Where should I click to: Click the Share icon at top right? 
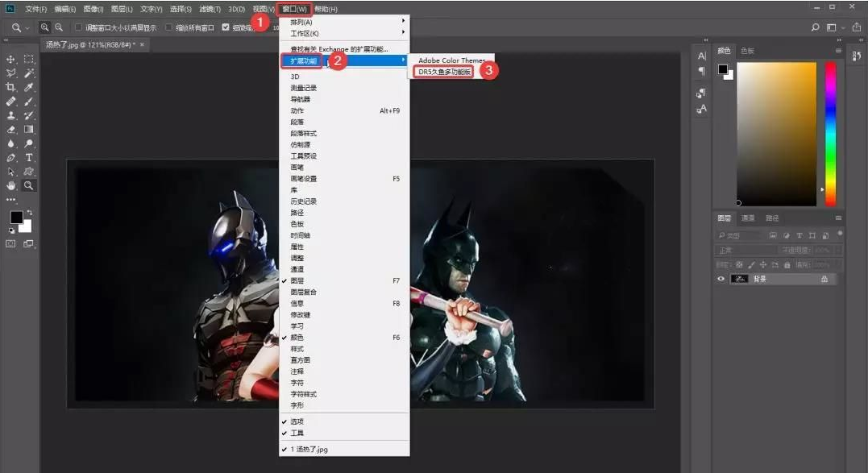(x=857, y=27)
